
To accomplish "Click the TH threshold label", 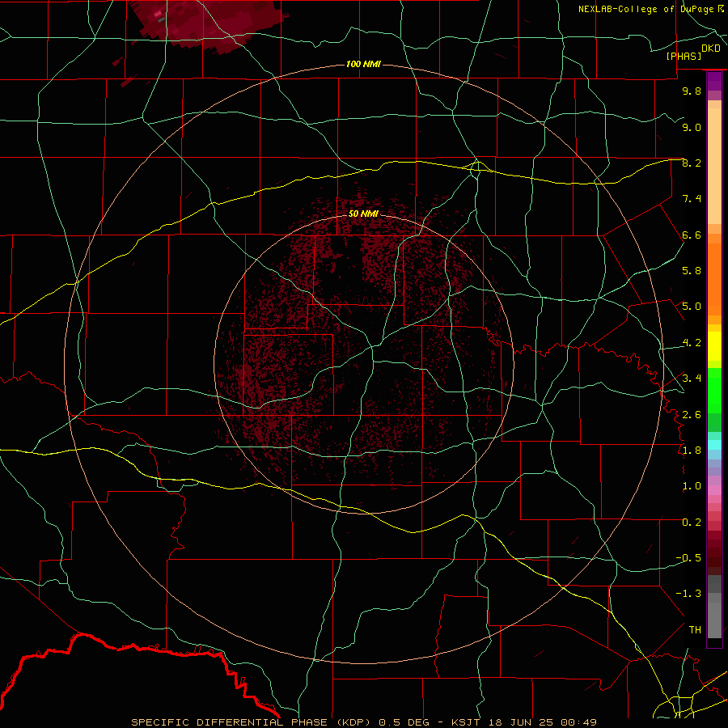I will (695, 630).
